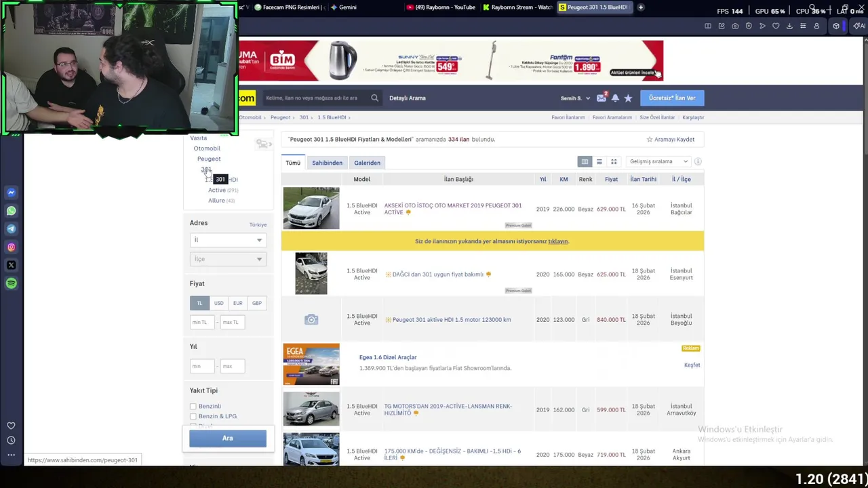The height and width of the screenshot is (488, 868).
Task: Click Keşfet on Egea ad
Action: pos(692,365)
